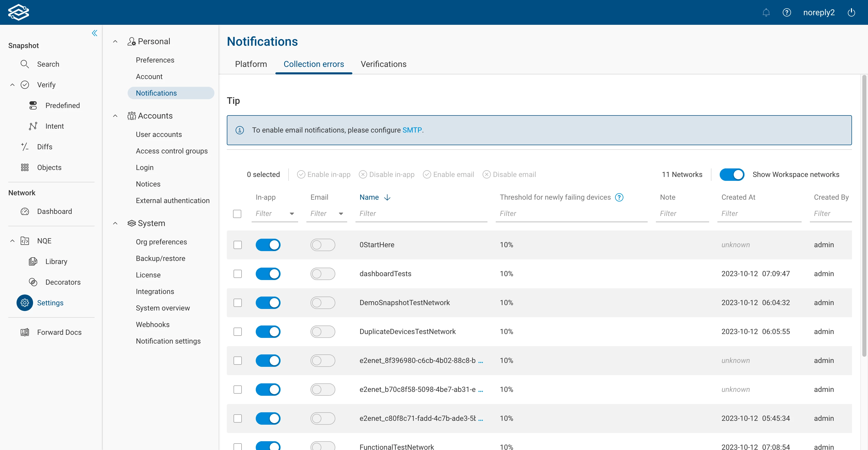The image size is (868, 450).
Task: Click the power logout icon
Action: click(x=851, y=12)
